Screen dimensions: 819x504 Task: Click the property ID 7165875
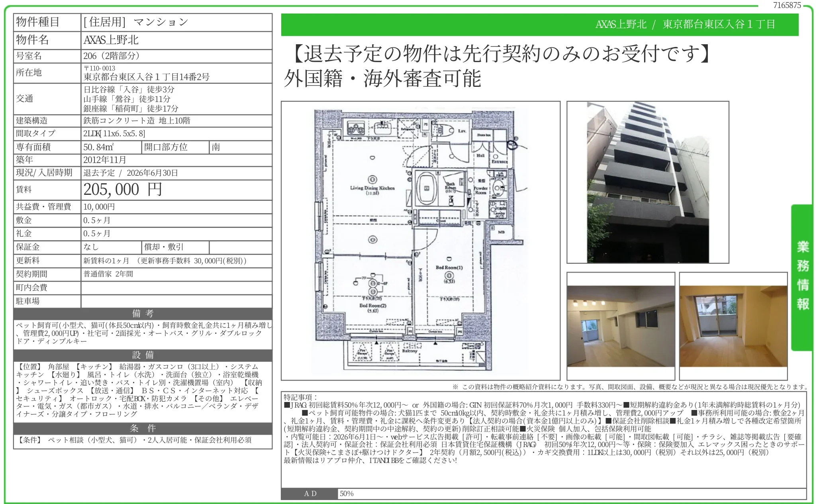point(787,5)
